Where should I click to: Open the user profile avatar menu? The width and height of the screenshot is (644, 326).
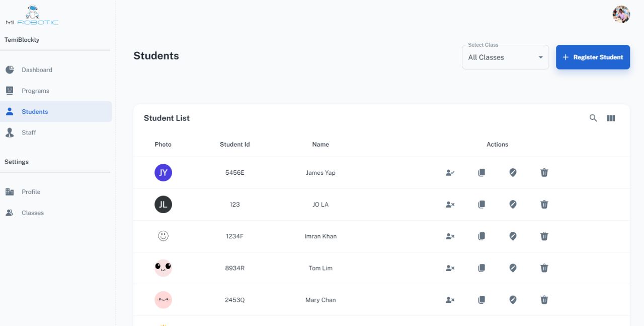tap(621, 15)
